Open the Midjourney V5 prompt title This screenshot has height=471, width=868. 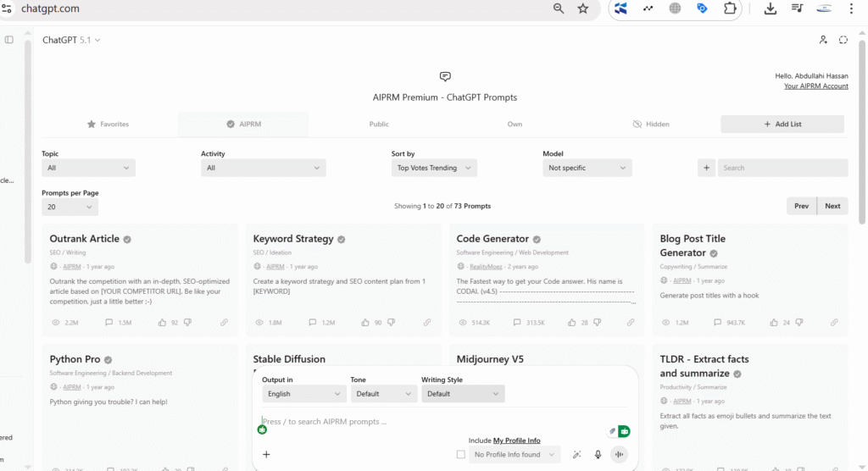coord(490,359)
